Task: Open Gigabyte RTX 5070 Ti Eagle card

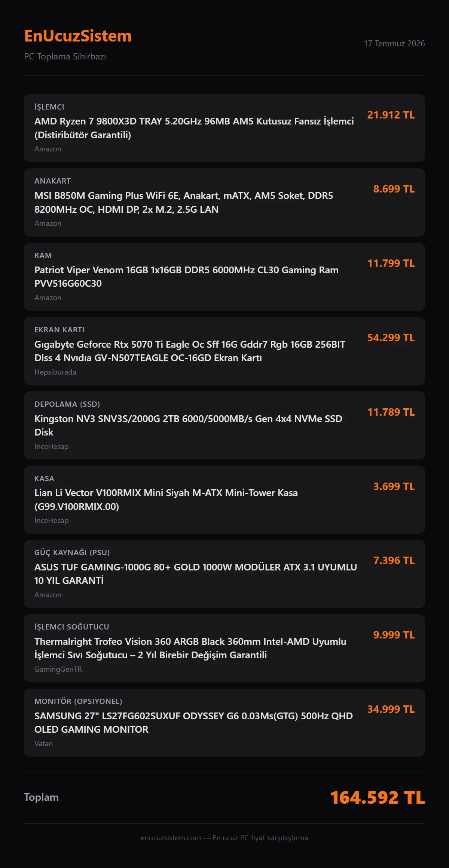Action: tap(190, 351)
